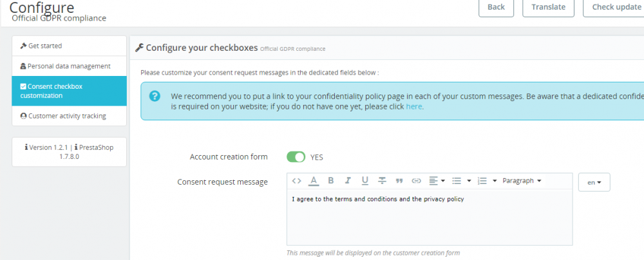644x260 pixels.
Task: Underline the selected text
Action: 365,181
